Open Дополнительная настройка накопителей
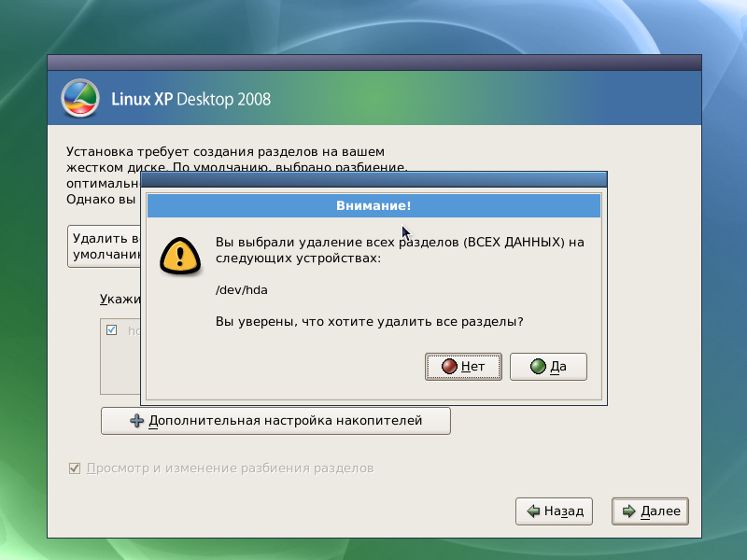 275,421
